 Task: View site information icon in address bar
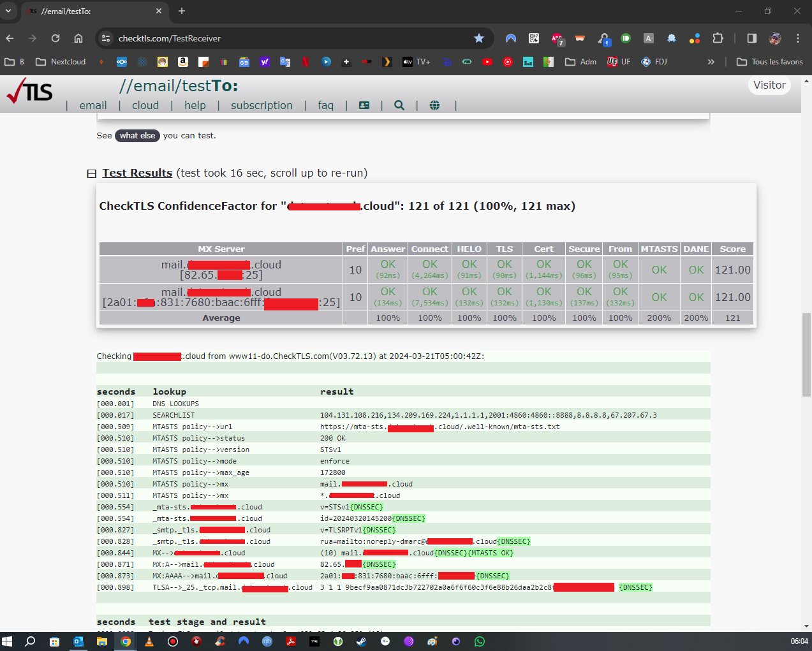point(106,38)
